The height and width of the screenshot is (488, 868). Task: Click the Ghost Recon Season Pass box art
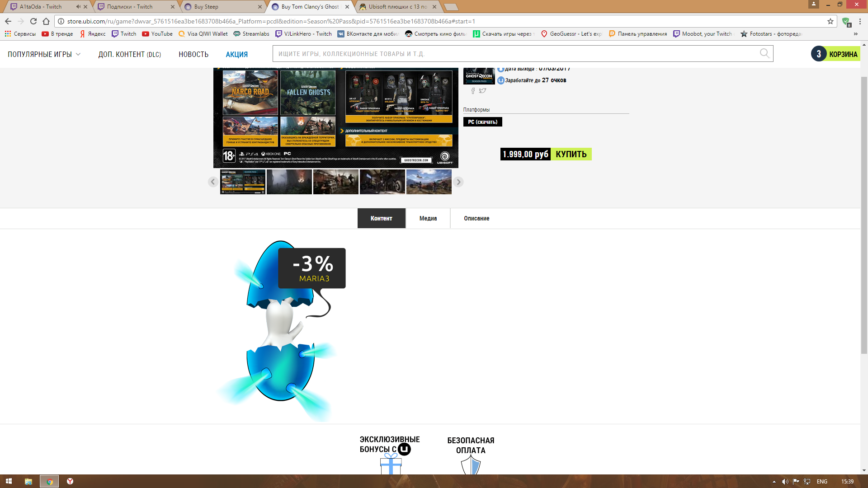479,76
